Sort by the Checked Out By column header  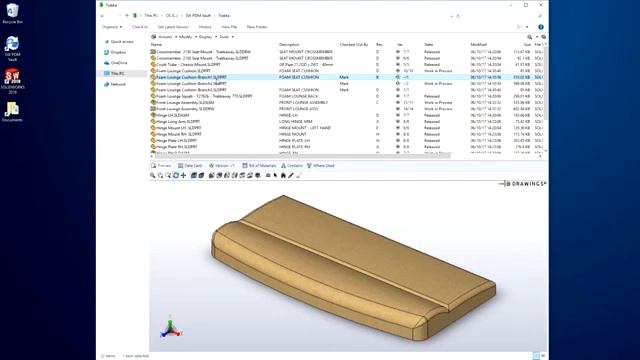click(x=354, y=44)
